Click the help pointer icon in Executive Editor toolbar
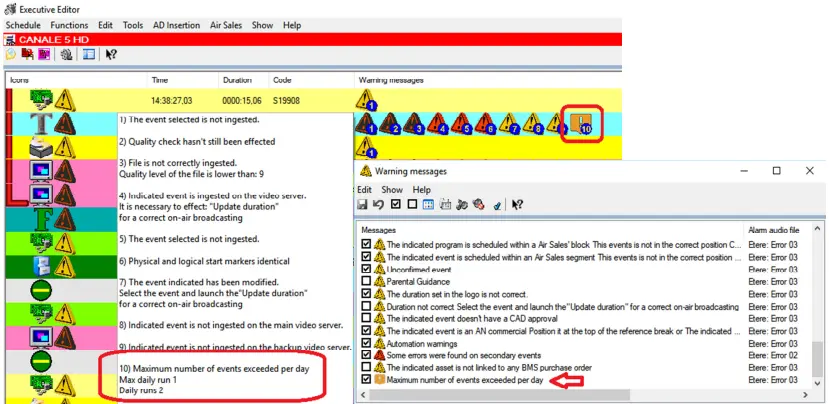Viewport: 829px width, 404px height. (x=112, y=55)
